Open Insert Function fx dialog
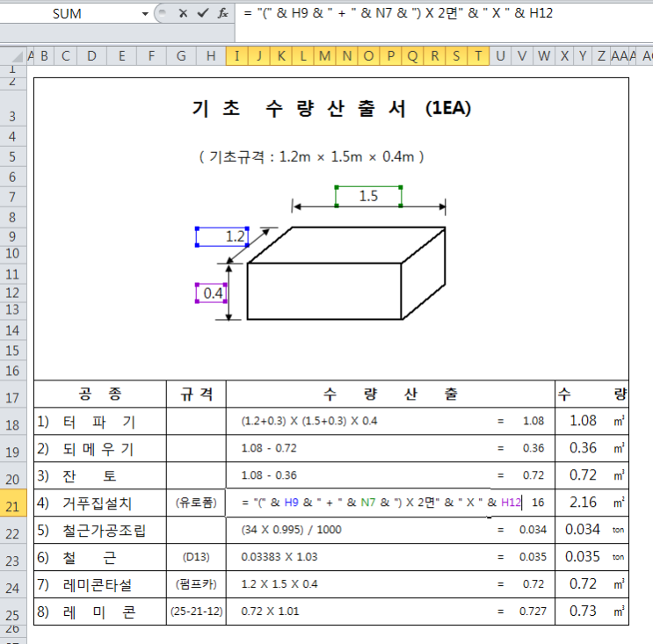Image resolution: width=653 pixels, height=644 pixels. click(223, 13)
